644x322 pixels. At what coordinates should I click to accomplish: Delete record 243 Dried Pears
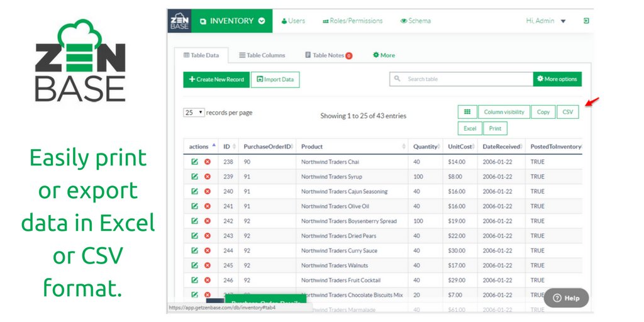[208, 236]
